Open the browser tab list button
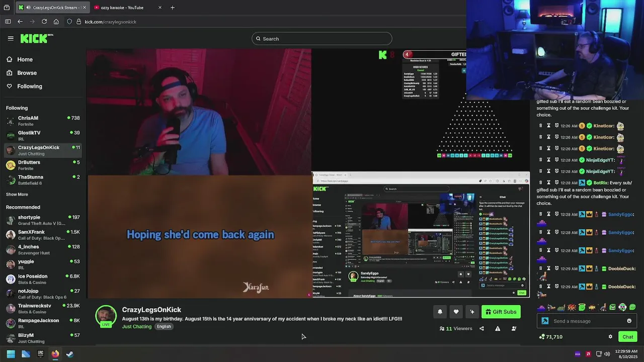 point(7,8)
